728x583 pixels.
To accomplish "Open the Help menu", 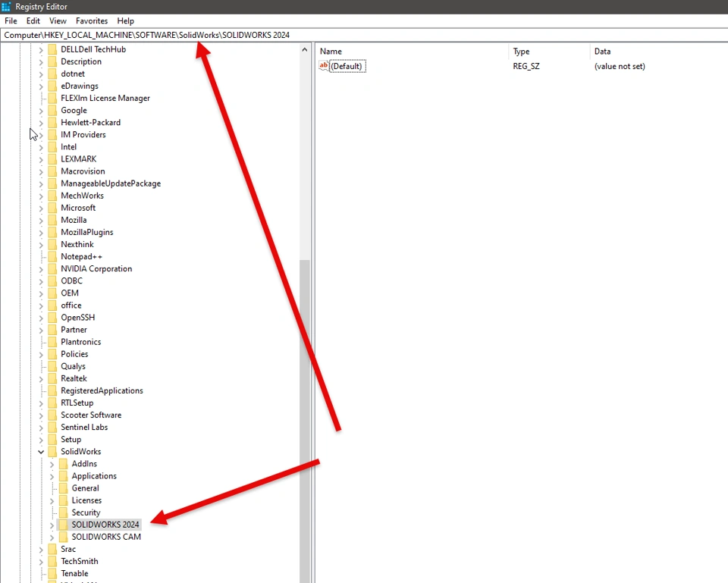I will click(x=125, y=21).
